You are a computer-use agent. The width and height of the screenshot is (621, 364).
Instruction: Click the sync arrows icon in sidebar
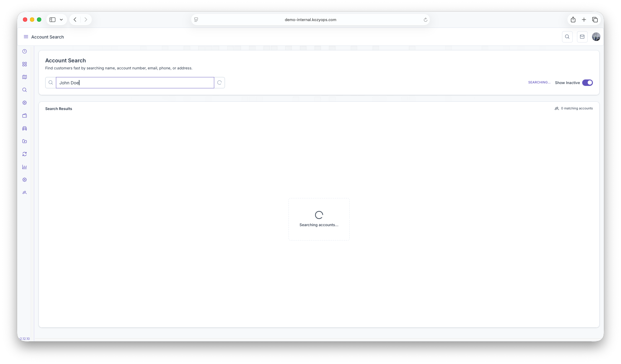coord(24,154)
